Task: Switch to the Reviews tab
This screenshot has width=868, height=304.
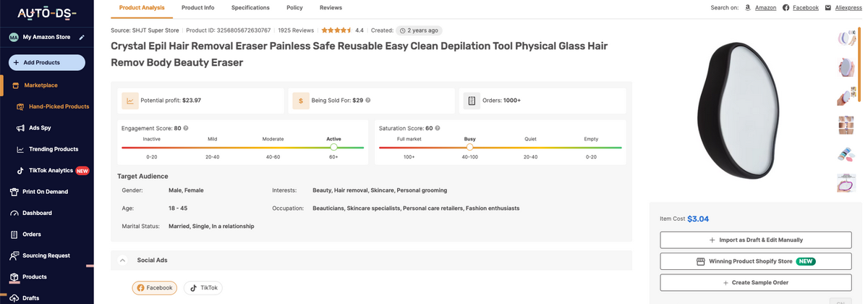Action: 331,8
